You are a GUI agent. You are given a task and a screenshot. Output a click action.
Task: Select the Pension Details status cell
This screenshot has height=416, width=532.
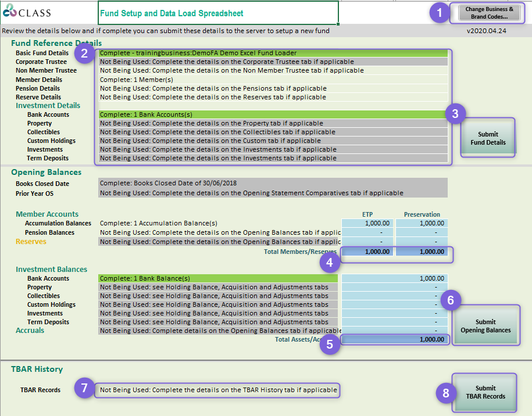(273, 88)
